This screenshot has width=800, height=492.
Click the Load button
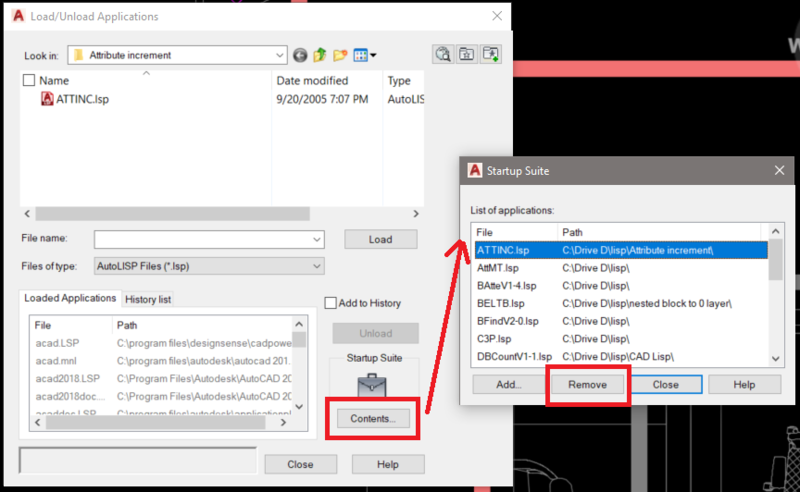[381, 239]
